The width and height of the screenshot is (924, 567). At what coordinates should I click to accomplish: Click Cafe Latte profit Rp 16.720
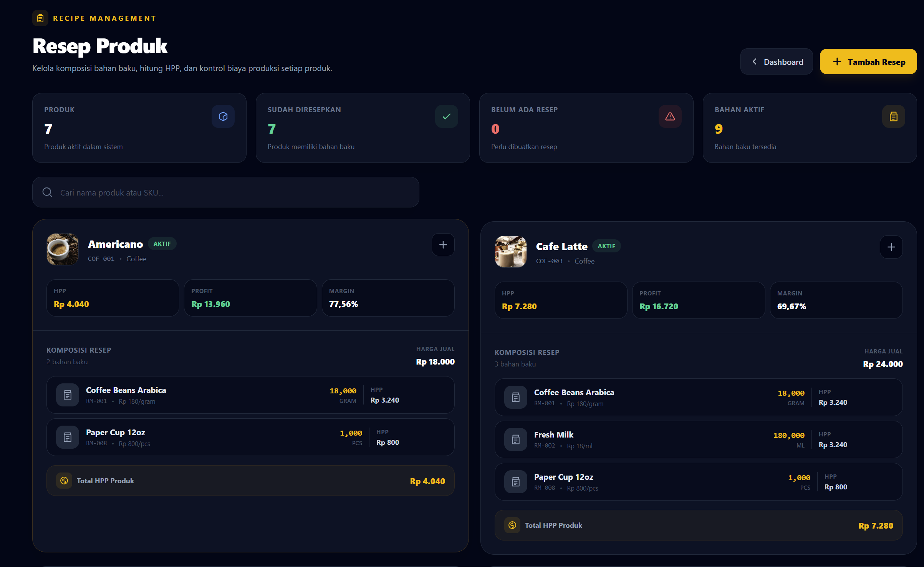coord(659,306)
